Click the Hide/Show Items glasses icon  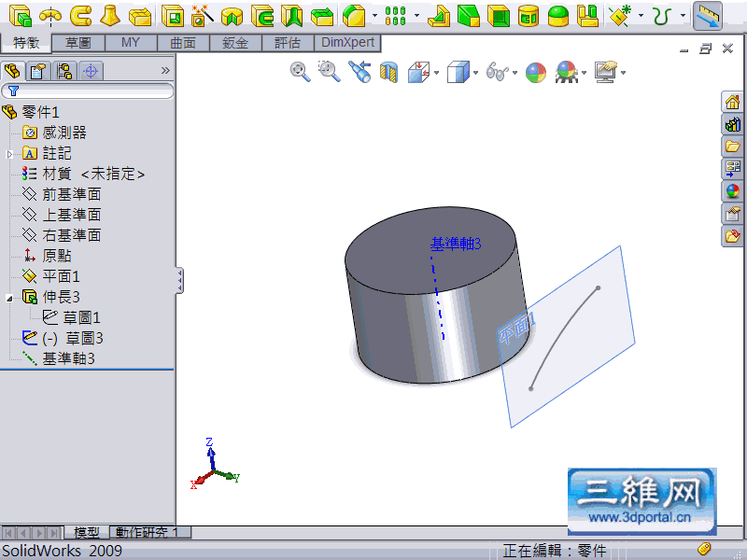(498, 73)
